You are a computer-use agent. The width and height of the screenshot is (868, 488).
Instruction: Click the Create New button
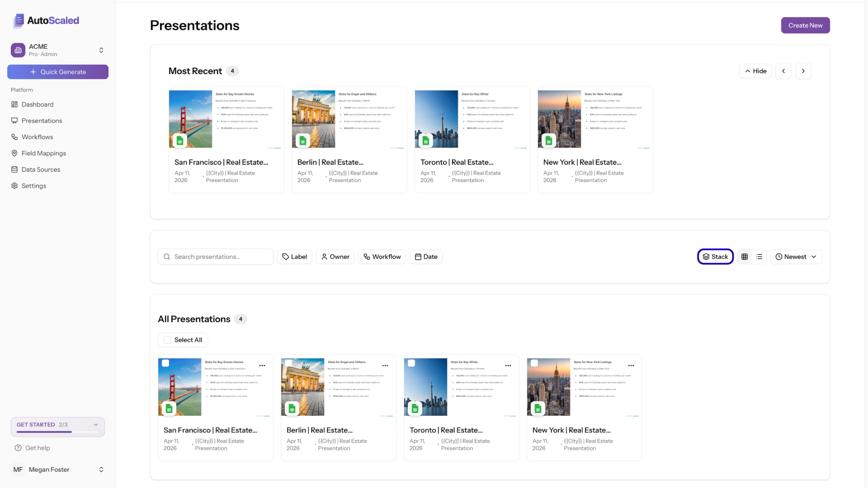pos(805,25)
